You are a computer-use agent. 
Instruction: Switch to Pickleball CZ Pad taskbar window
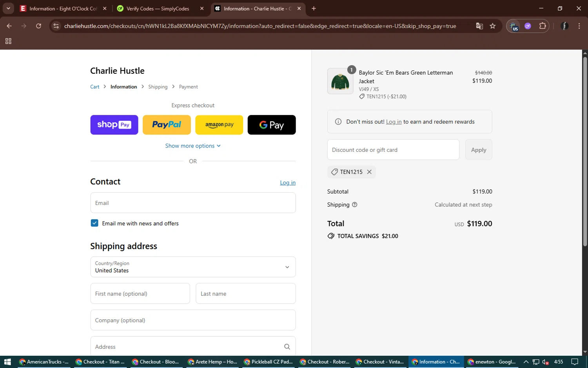tap(268, 362)
